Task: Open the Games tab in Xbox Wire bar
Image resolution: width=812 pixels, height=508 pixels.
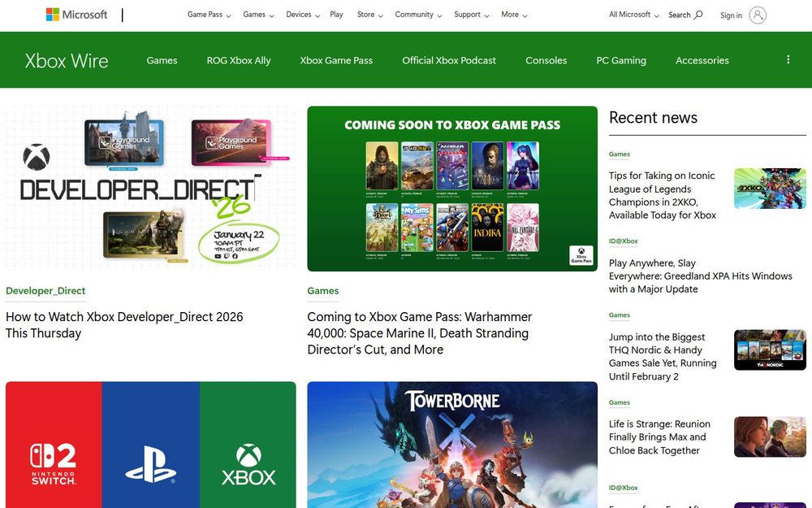Action: 162,60
